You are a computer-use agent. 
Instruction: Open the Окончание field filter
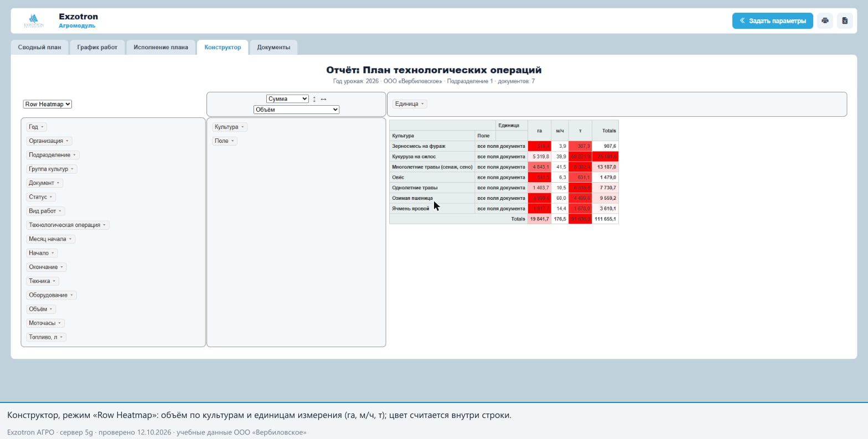(62, 267)
